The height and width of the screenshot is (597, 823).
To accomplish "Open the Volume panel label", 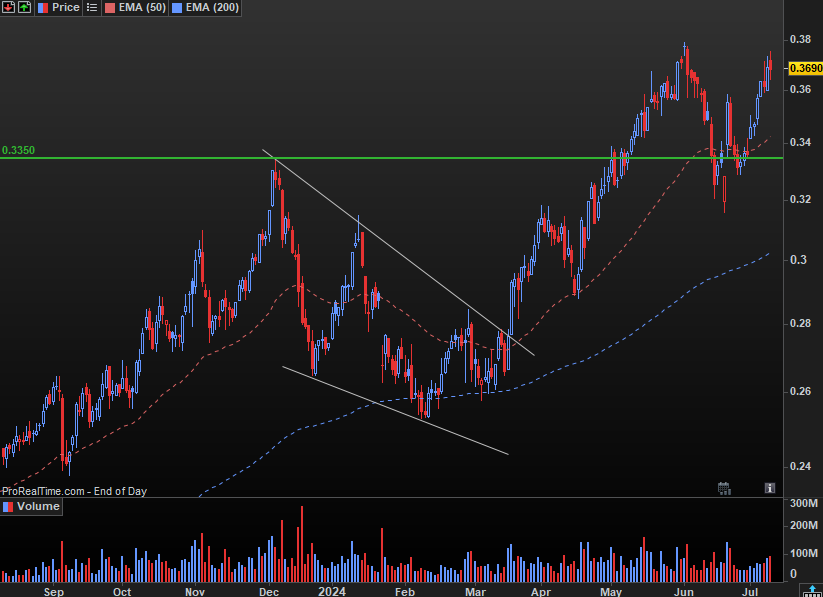I will 38,507.
